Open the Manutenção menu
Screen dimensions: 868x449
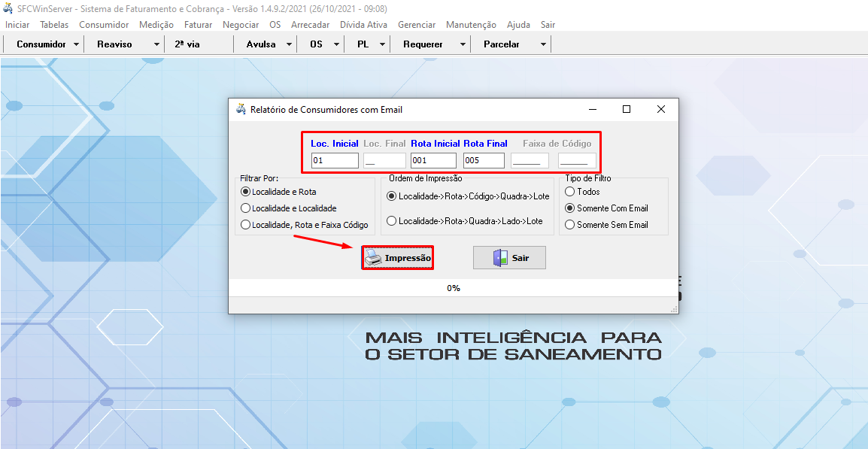[x=471, y=24]
